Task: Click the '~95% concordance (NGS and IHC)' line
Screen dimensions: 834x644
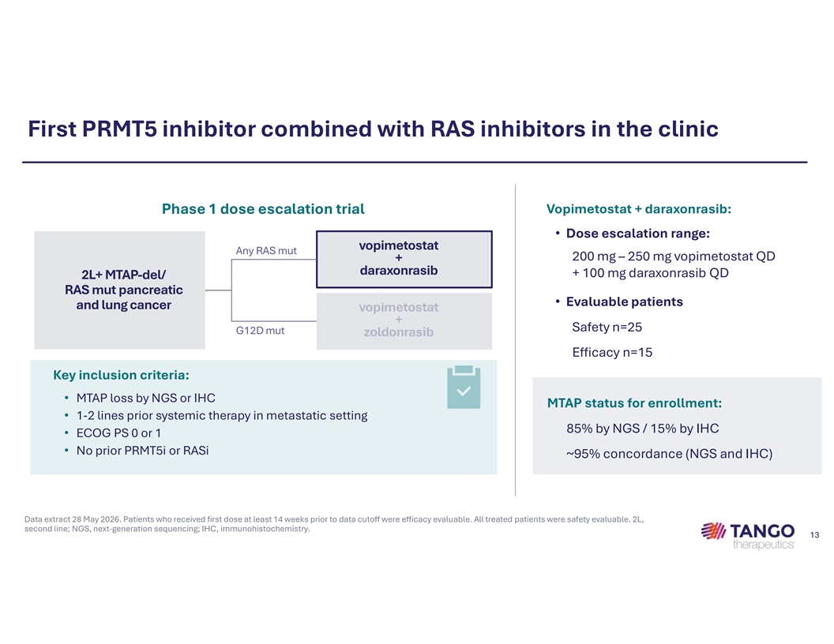Action: 669,454
